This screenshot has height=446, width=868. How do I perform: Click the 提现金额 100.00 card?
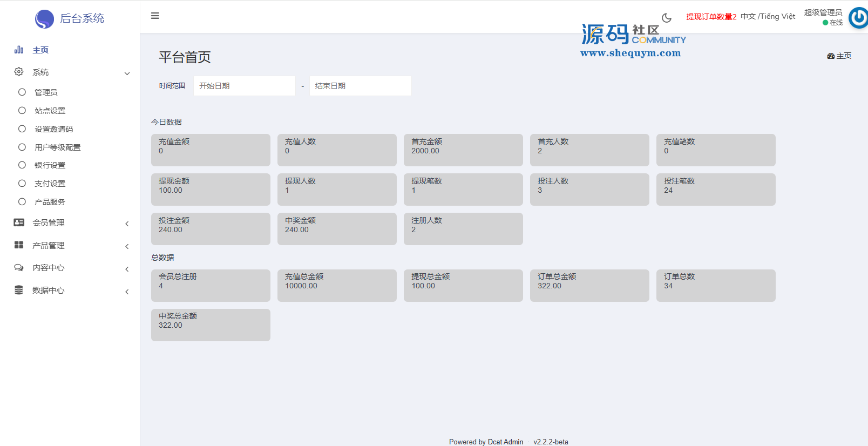pyautogui.click(x=211, y=190)
